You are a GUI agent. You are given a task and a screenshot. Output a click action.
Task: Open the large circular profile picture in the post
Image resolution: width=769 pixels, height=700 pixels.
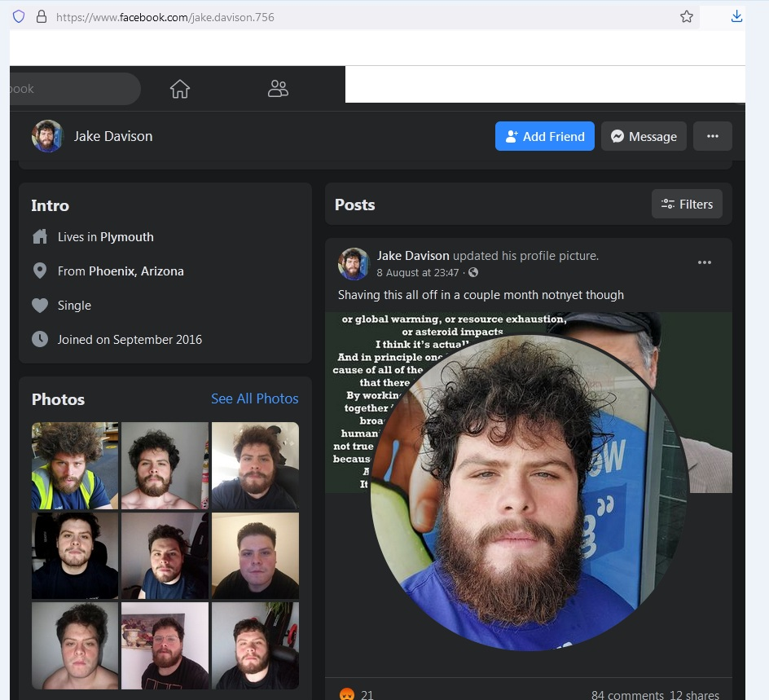point(530,492)
